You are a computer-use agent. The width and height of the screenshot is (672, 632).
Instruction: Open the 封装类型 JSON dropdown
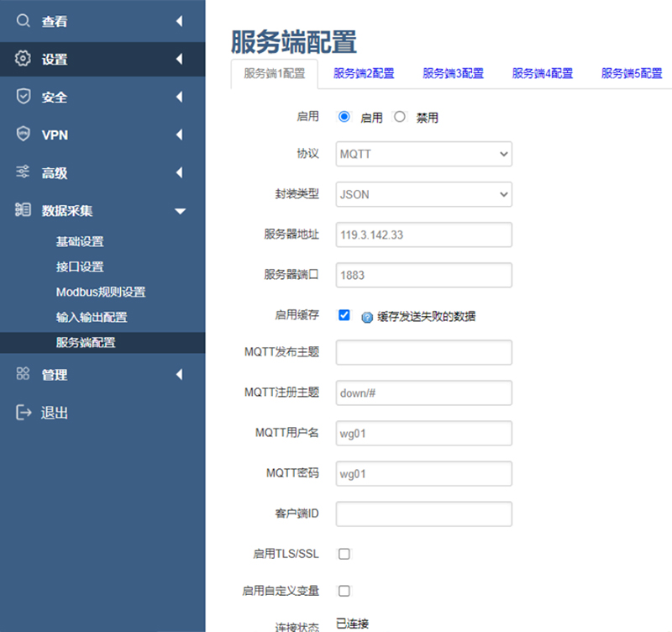click(x=423, y=194)
